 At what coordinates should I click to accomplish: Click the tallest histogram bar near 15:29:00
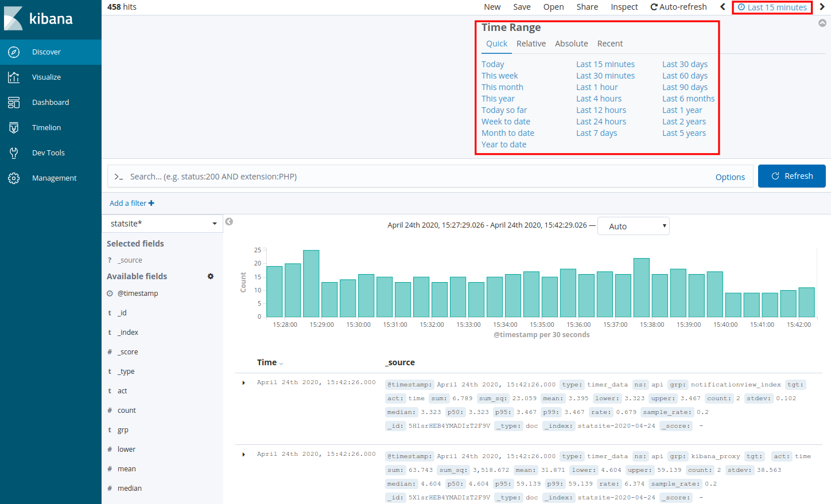(x=311, y=284)
